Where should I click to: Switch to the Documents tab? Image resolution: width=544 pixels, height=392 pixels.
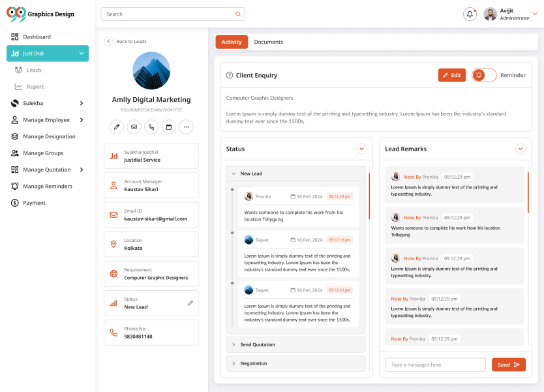tap(268, 42)
